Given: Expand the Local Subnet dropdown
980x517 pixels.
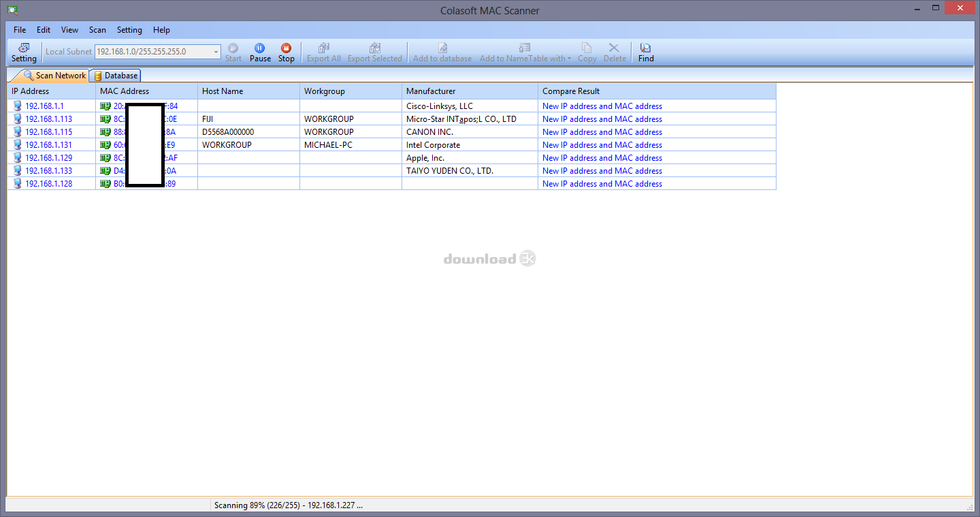Looking at the screenshot, I should 216,52.
